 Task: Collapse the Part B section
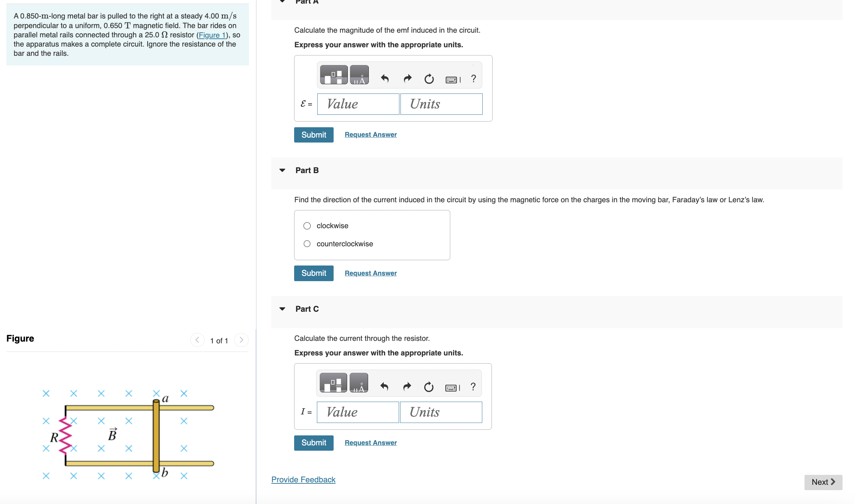(x=282, y=170)
